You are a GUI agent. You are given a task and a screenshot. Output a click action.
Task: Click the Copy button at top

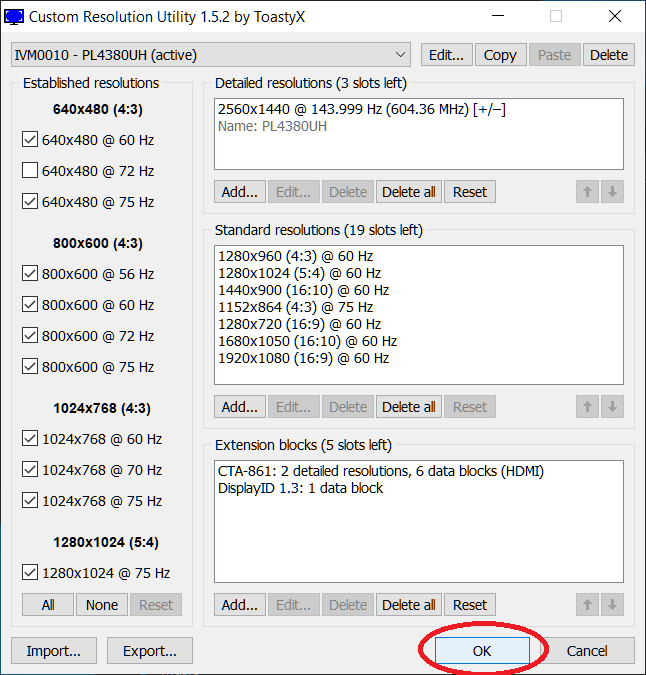tap(500, 55)
